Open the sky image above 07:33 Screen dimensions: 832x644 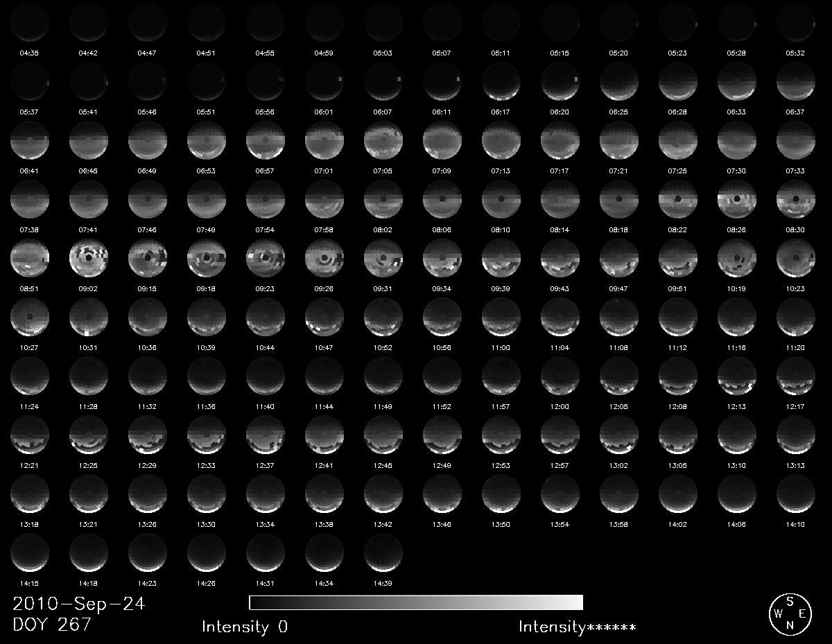tap(796, 141)
